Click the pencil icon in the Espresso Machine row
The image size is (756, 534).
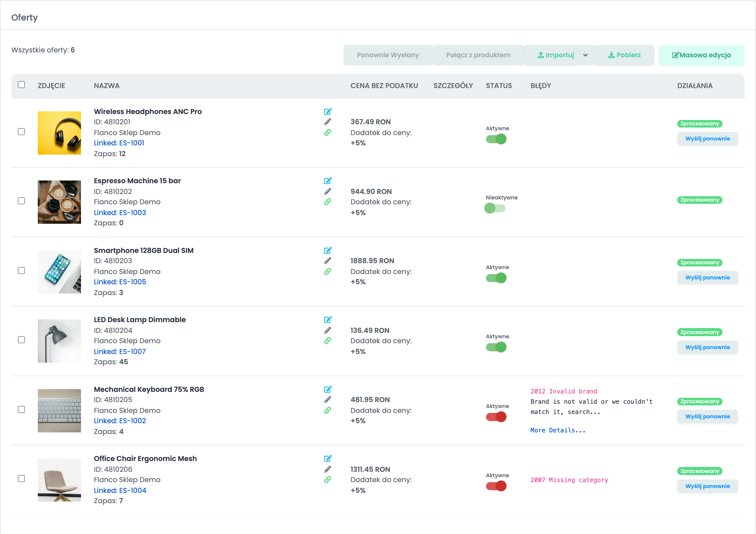point(327,192)
